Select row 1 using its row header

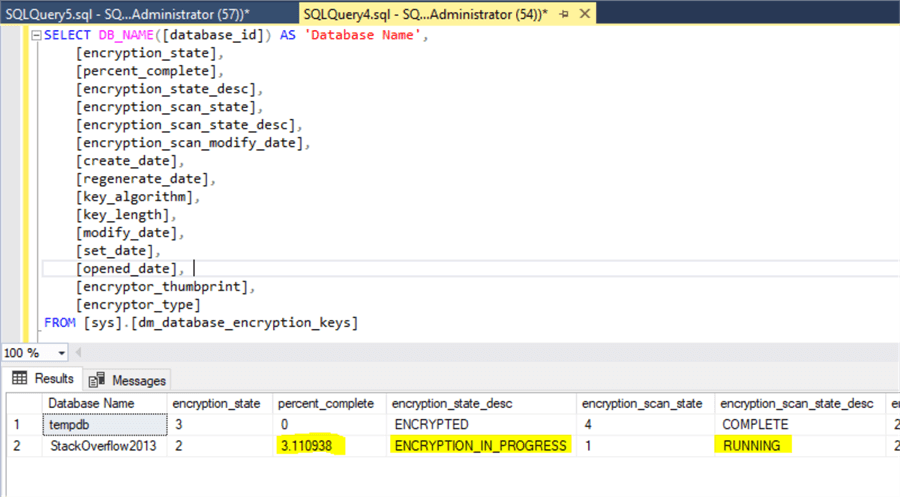20,424
